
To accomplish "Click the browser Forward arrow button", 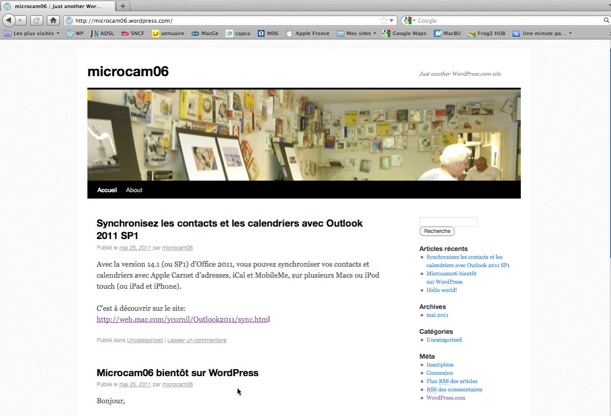I will click(21, 20).
